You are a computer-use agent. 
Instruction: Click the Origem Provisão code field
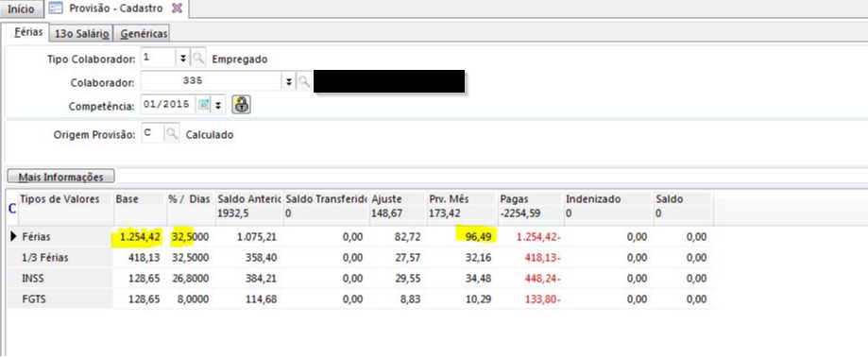coord(153,133)
